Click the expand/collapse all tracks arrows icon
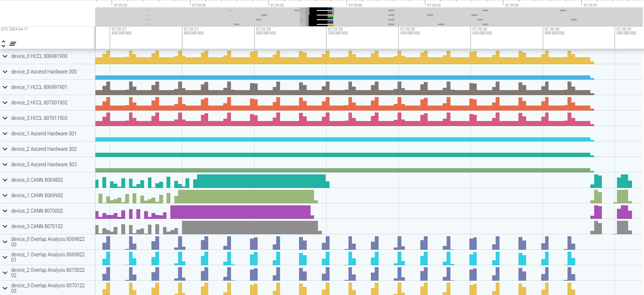This screenshot has width=644, height=295. (3, 44)
